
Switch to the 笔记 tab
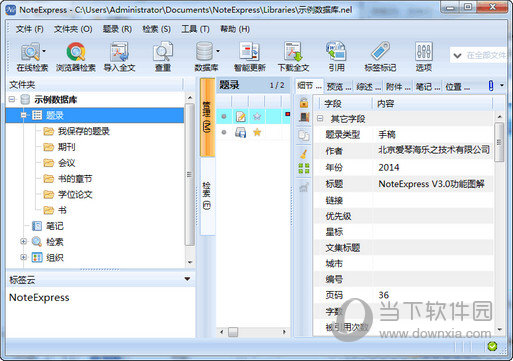(x=428, y=87)
